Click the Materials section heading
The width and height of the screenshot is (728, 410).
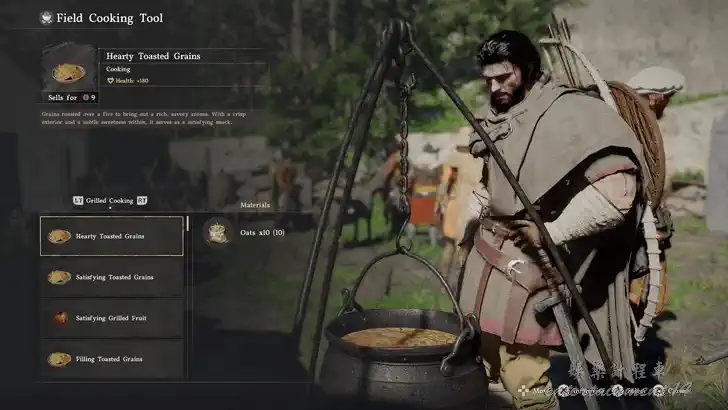(255, 205)
